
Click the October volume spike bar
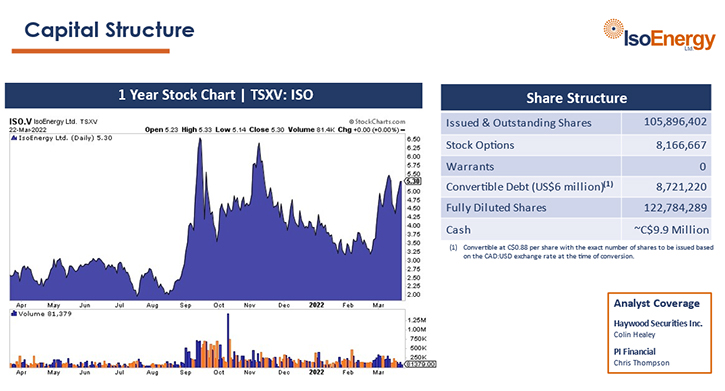tap(228, 340)
